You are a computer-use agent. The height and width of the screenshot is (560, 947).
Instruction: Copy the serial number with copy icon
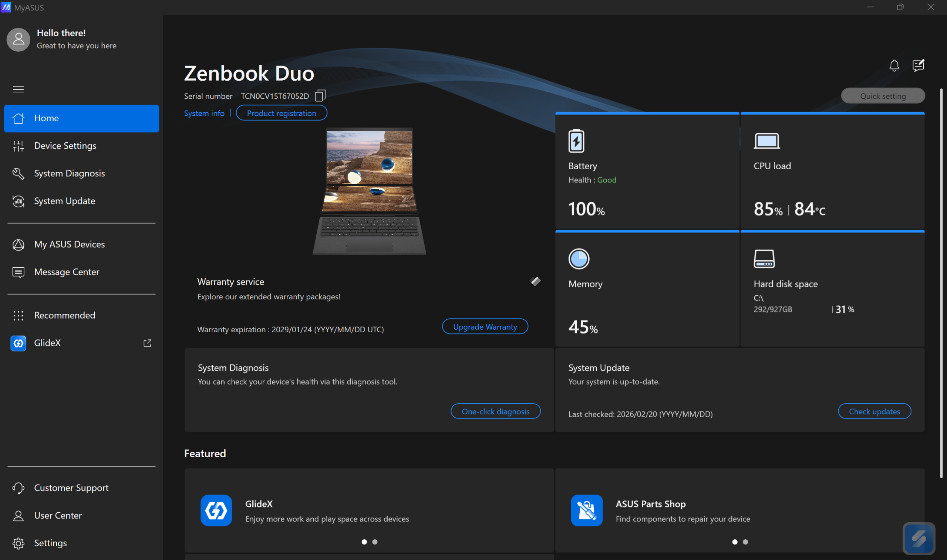click(320, 95)
